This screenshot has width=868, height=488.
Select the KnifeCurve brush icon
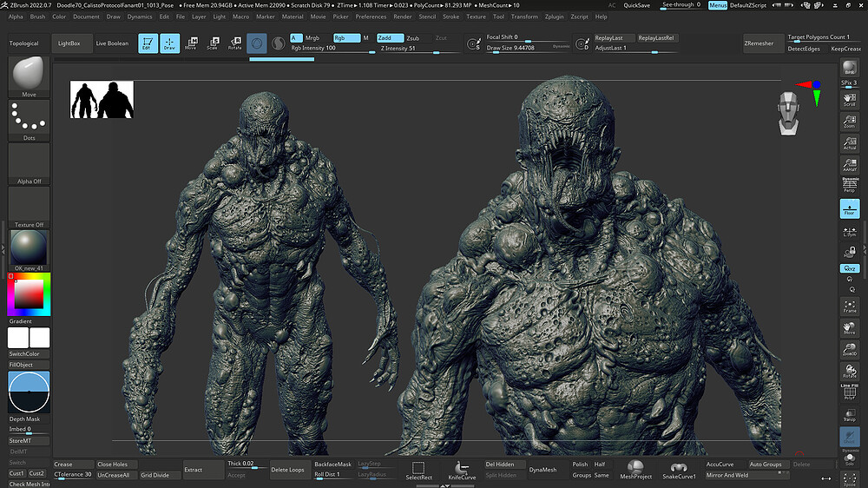[462, 471]
